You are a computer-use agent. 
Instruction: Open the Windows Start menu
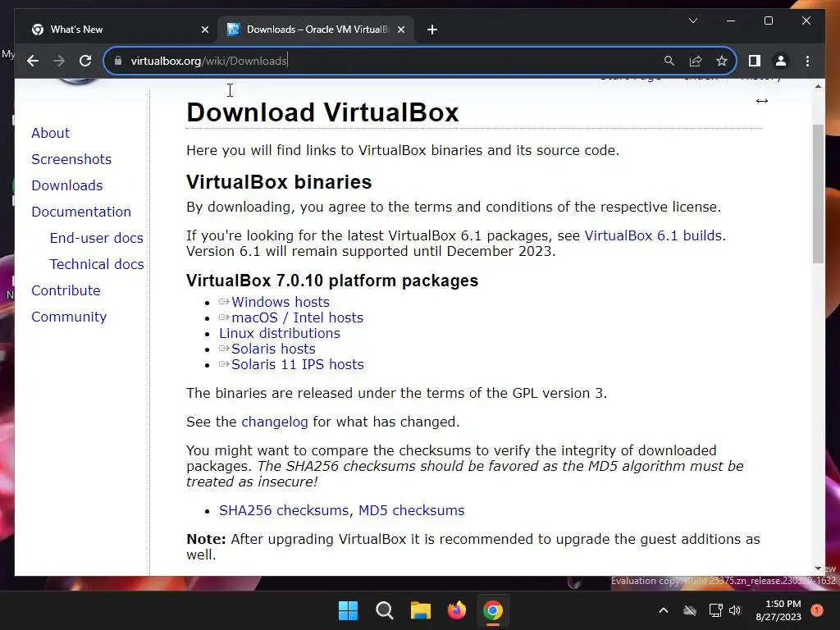[x=348, y=610]
